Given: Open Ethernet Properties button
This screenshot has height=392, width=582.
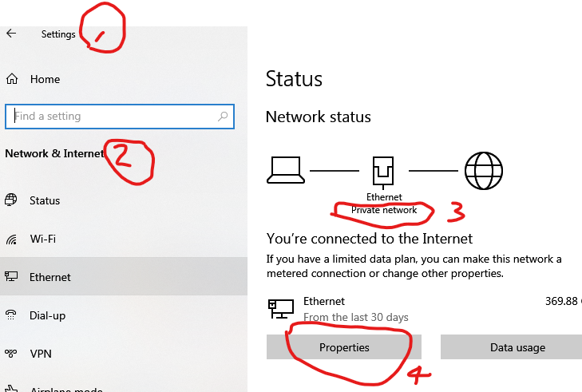Looking at the screenshot, I should click(x=344, y=347).
